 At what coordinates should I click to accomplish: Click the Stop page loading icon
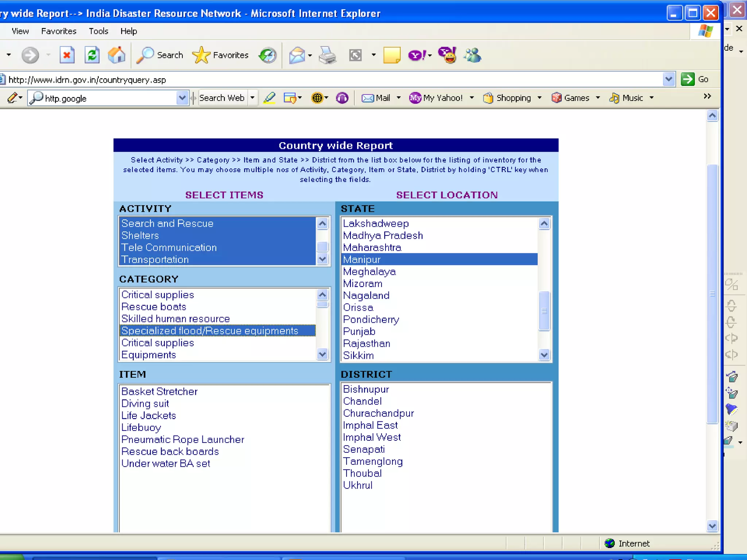pyautogui.click(x=67, y=55)
